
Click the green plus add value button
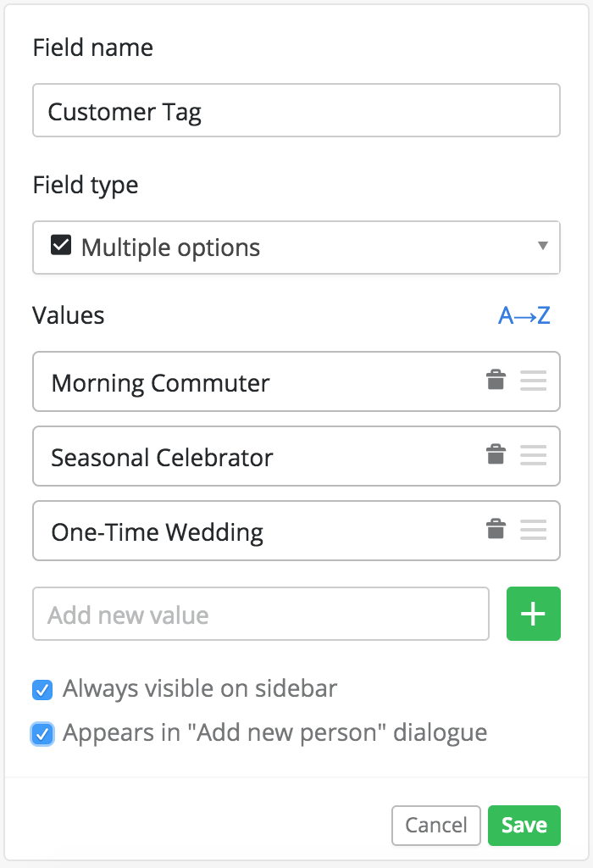click(x=533, y=614)
